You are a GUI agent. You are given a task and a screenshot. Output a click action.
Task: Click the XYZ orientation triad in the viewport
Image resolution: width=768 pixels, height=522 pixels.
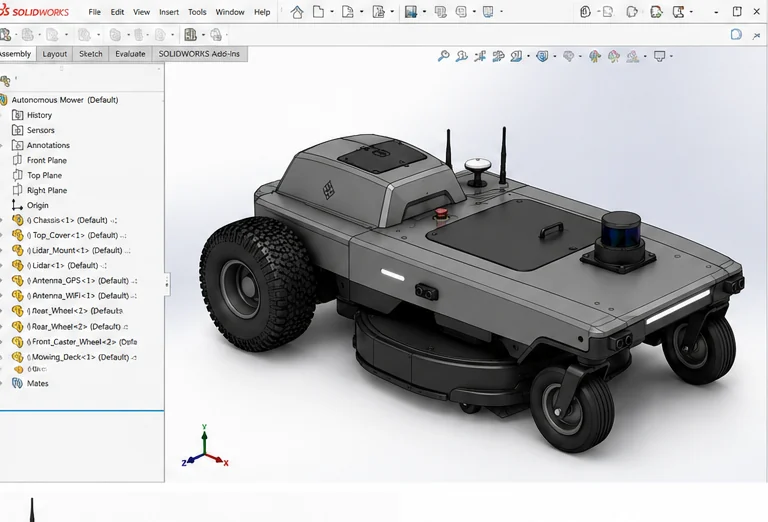click(x=205, y=447)
